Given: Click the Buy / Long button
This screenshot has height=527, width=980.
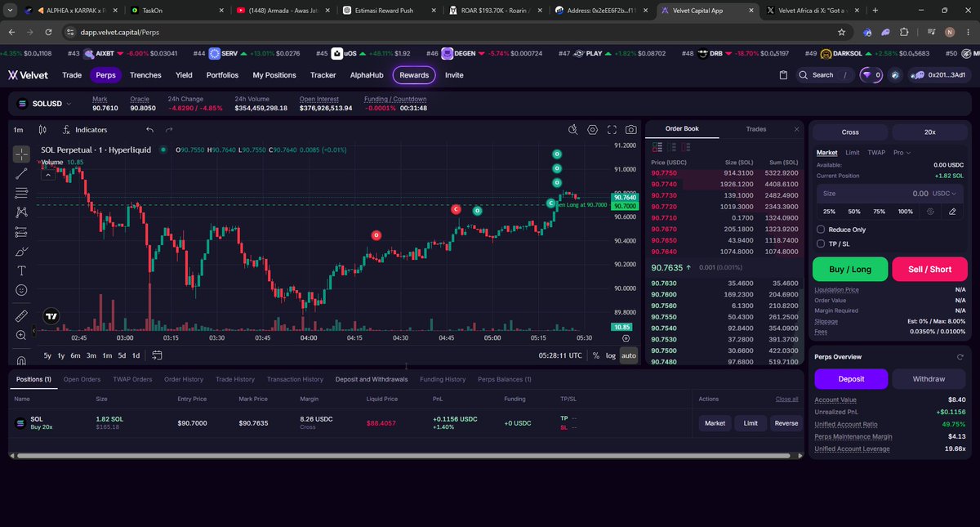Looking at the screenshot, I should pos(849,269).
